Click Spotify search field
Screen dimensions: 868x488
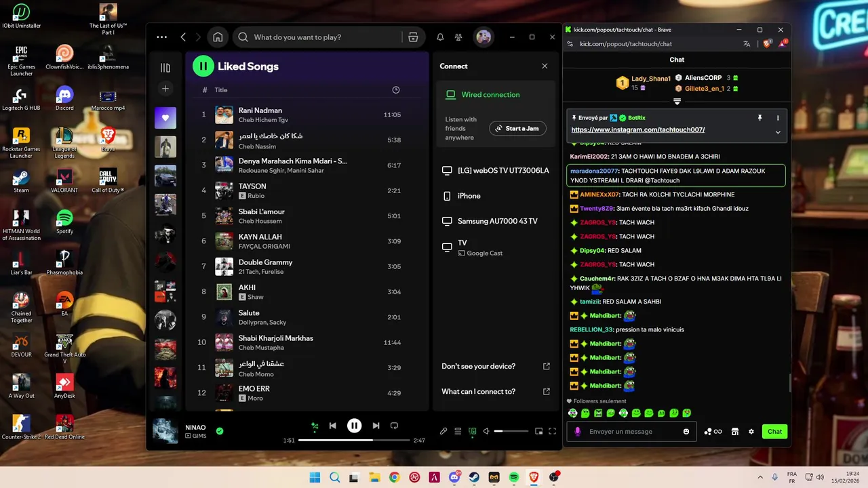tap(329, 37)
